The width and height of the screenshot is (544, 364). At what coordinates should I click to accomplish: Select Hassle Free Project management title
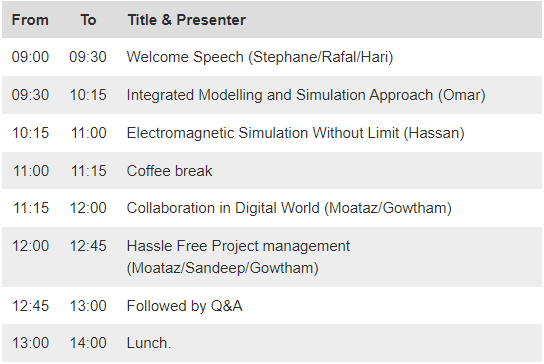(x=238, y=246)
